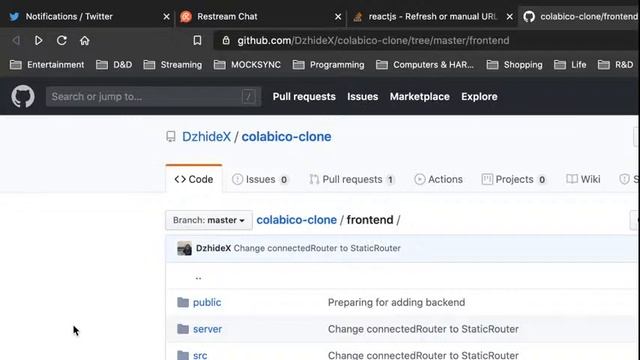Open the Streaming bookmarks folder
The width and height of the screenshot is (640, 360).
click(x=173, y=64)
